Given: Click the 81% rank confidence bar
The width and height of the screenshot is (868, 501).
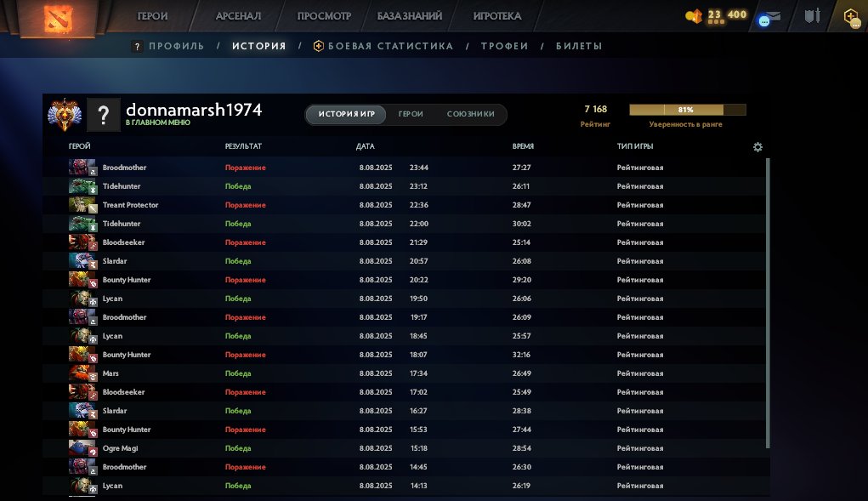Looking at the screenshot, I should pos(688,110).
